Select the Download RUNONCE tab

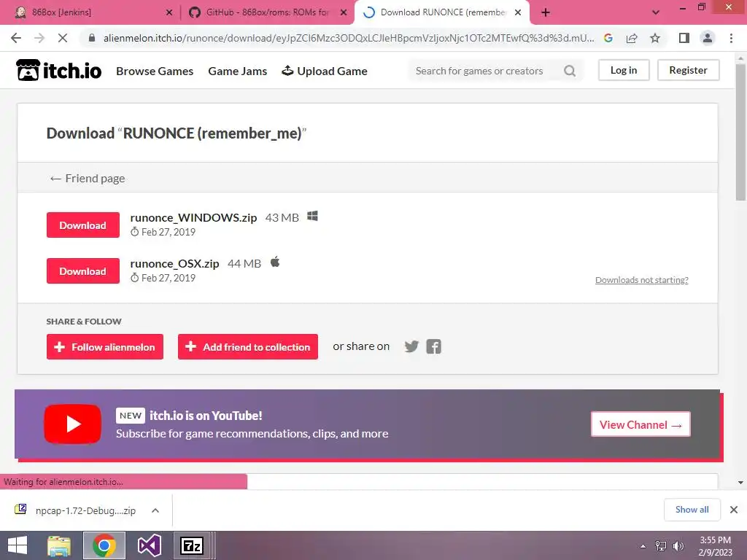coord(441,12)
